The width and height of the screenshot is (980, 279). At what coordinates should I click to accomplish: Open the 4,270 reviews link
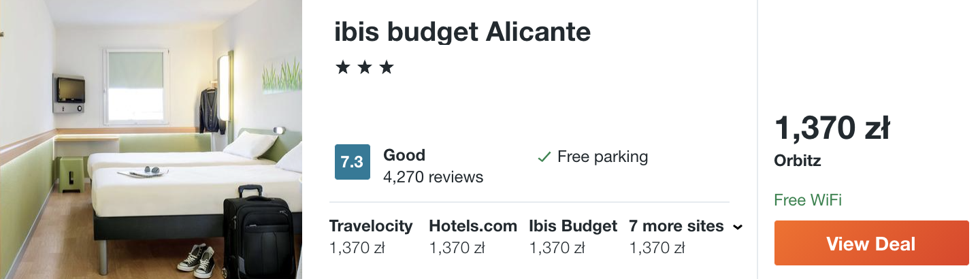[433, 177]
